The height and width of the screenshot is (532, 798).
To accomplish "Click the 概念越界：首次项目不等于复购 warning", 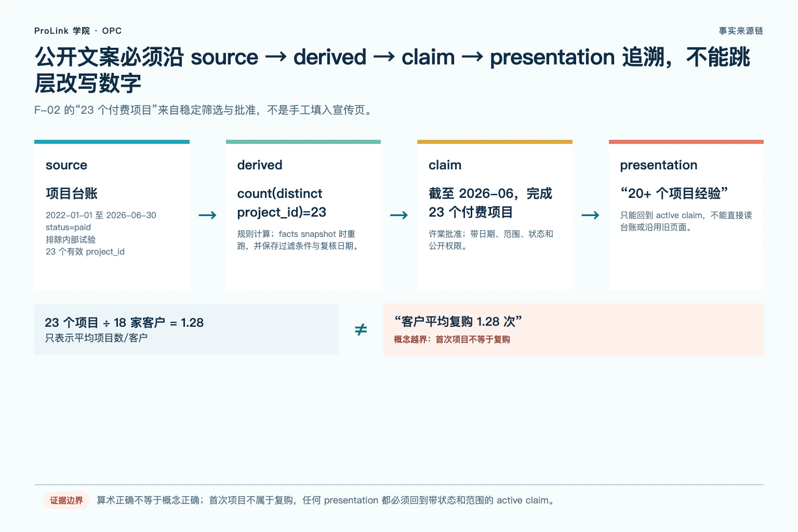I will click(x=452, y=339).
